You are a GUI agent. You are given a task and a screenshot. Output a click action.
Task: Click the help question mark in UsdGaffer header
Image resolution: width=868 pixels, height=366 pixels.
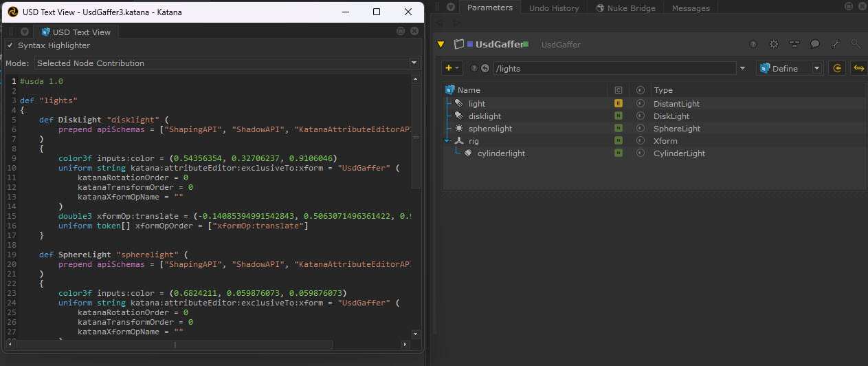pos(753,45)
